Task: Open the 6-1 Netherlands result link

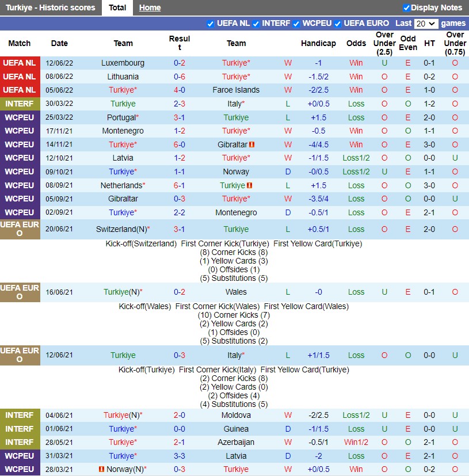Action: [180, 185]
